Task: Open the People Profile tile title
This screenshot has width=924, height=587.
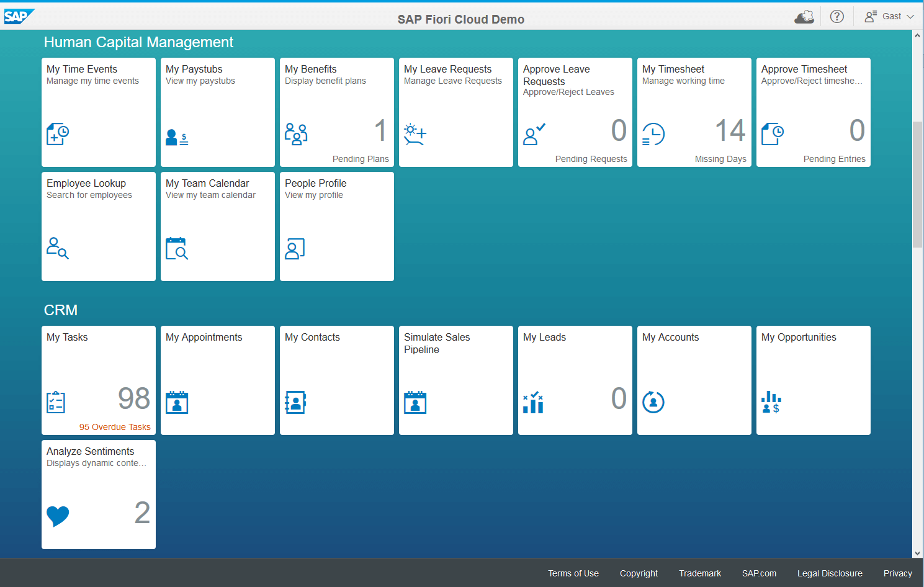Action: click(315, 183)
